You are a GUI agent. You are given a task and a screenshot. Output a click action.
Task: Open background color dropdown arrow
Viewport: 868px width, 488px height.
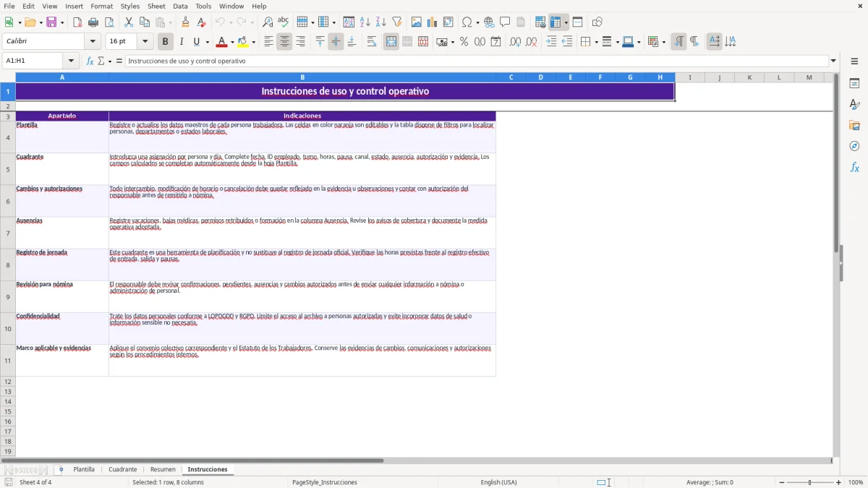pyautogui.click(x=253, y=42)
